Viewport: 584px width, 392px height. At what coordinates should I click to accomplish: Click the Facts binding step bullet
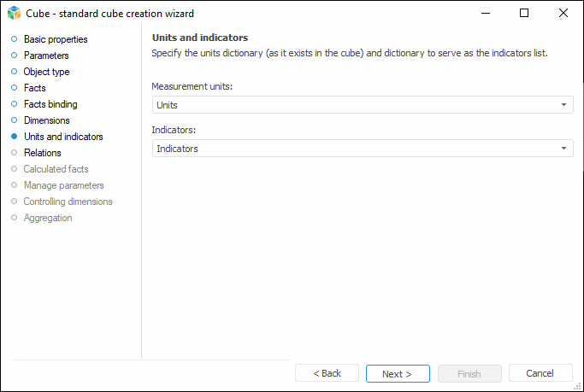[x=14, y=104]
